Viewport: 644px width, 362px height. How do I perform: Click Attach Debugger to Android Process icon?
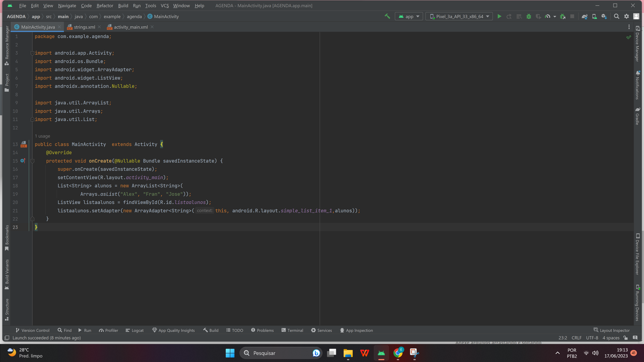(x=563, y=16)
